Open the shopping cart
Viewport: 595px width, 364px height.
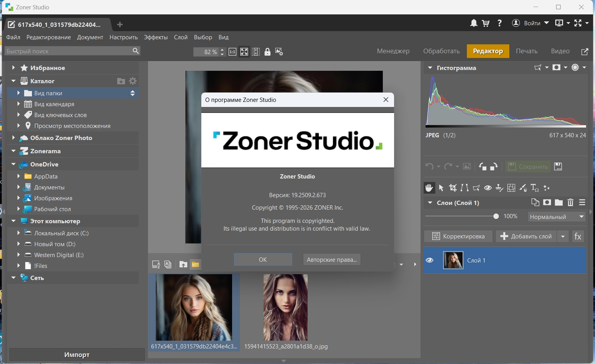[x=486, y=23]
